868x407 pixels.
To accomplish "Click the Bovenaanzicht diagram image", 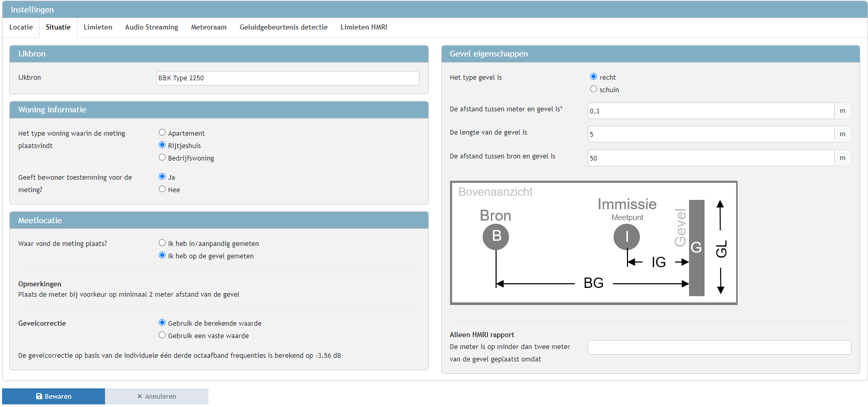I will (x=594, y=243).
